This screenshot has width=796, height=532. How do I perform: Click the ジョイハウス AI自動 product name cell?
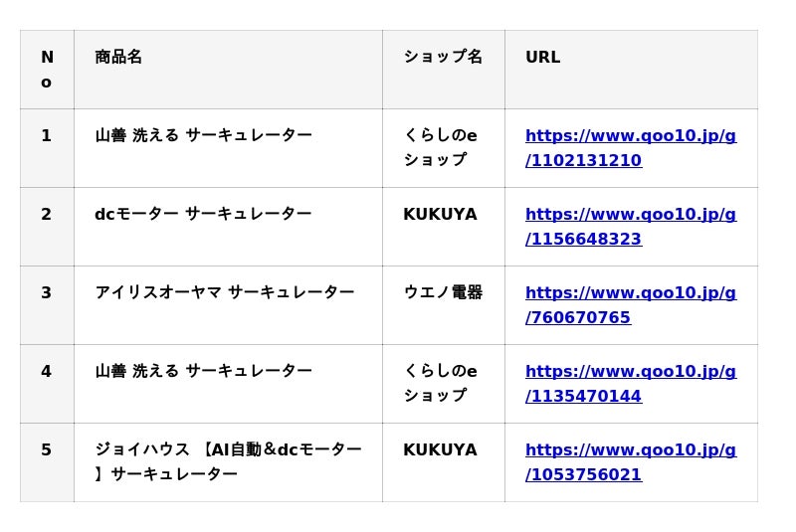pyautogui.click(x=228, y=462)
